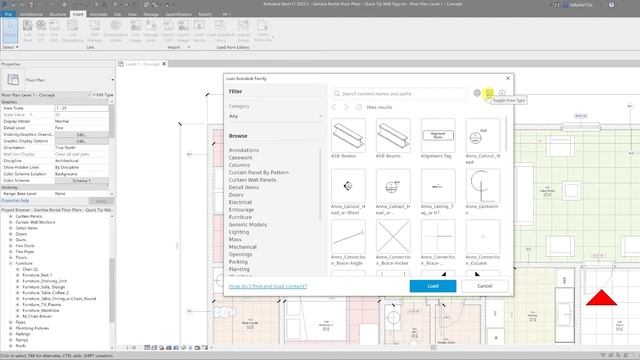Image resolution: width=640 pixels, height=360 pixels.
Task: Switch to the Structure ribbon tab
Action: (x=58, y=14)
